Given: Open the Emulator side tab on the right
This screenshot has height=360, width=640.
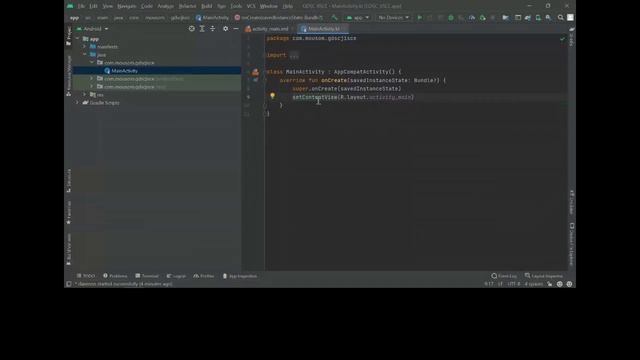Looking at the screenshot, I should pos(571,202).
